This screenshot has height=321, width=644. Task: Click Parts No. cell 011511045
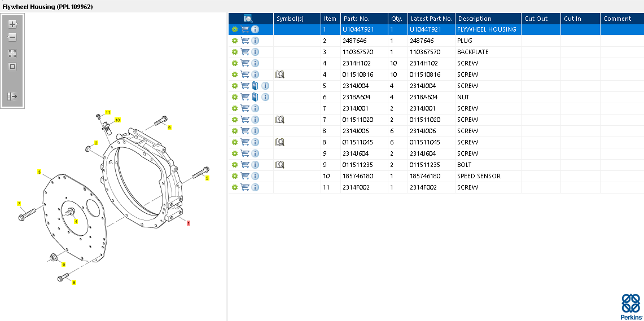[364, 142]
